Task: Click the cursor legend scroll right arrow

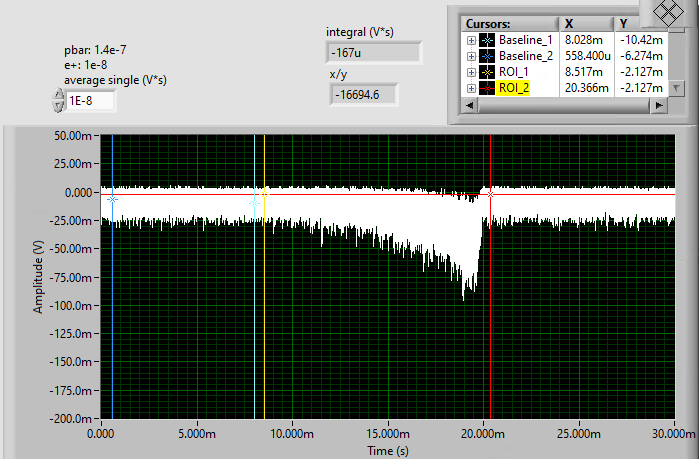Action: coord(658,106)
